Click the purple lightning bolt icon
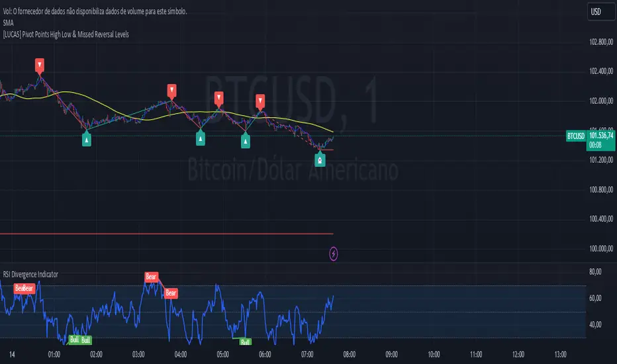The image size is (617, 364). pyautogui.click(x=333, y=254)
